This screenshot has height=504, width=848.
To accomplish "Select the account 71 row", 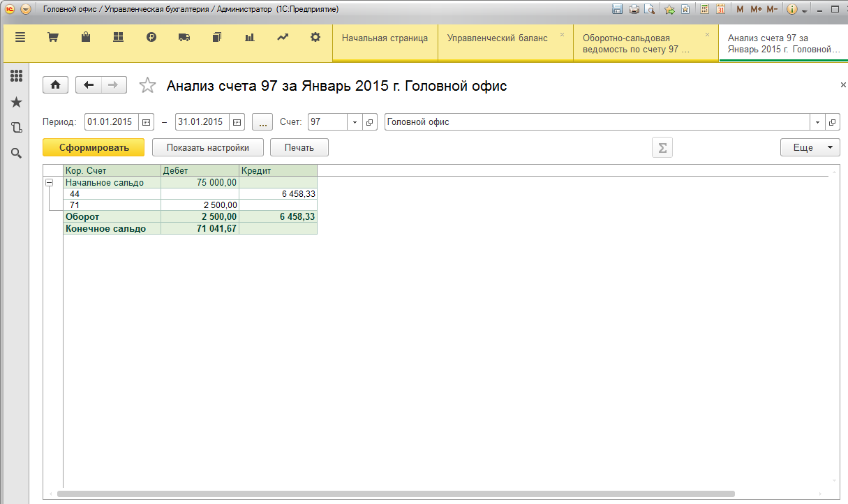I will click(190, 205).
